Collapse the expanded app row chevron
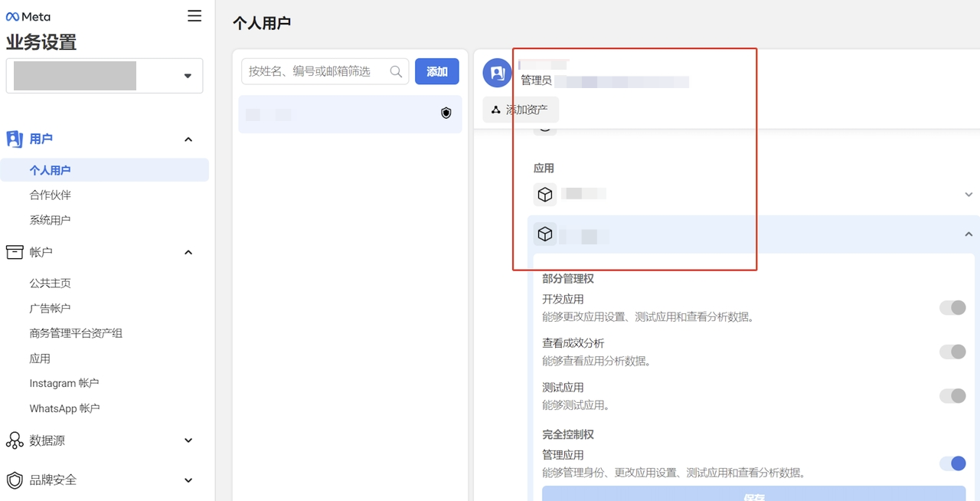Image resolution: width=980 pixels, height=501 pixels. [969, 234]
